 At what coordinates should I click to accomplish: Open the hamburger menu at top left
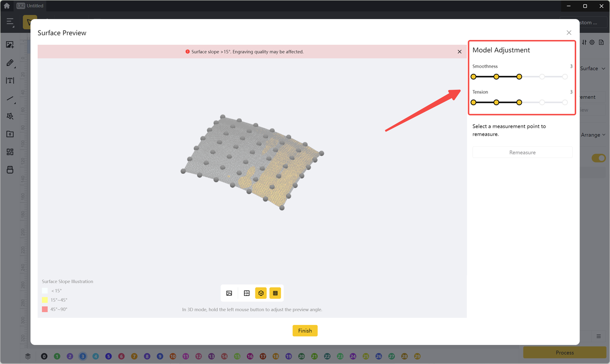click(x=10, y=22)
